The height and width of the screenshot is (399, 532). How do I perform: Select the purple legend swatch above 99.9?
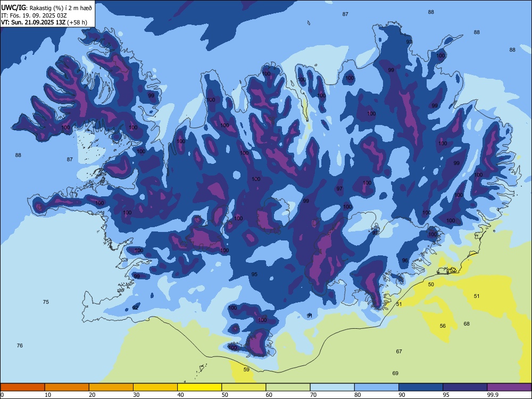click(509, 387)
